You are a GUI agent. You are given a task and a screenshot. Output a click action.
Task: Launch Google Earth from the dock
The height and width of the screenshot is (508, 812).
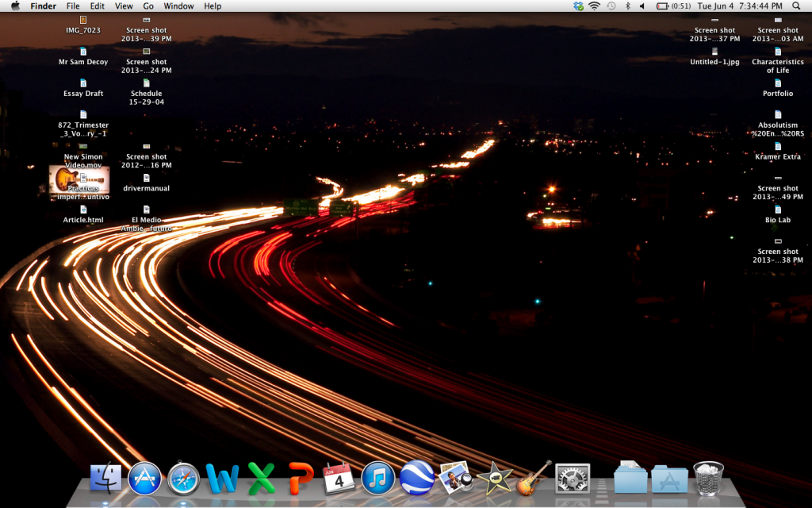417,479
